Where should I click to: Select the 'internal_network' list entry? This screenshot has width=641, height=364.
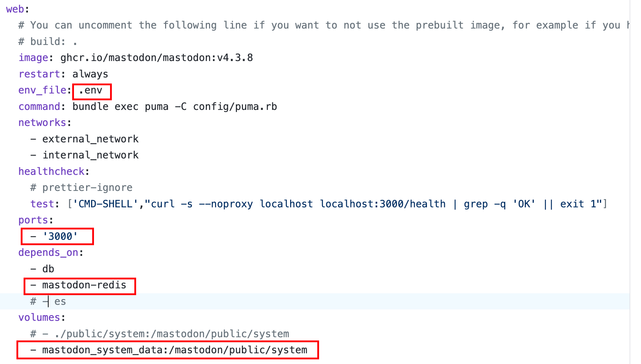point(90,155)
